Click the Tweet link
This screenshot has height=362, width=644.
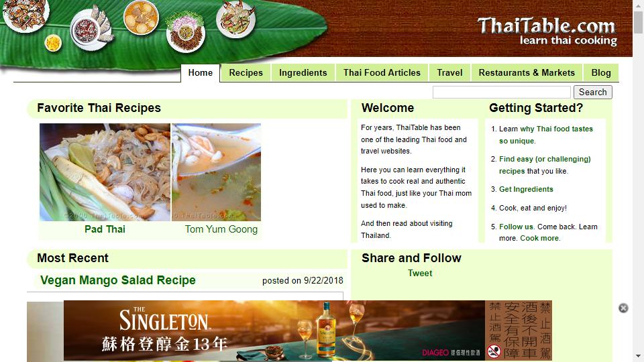click(420, 273)
